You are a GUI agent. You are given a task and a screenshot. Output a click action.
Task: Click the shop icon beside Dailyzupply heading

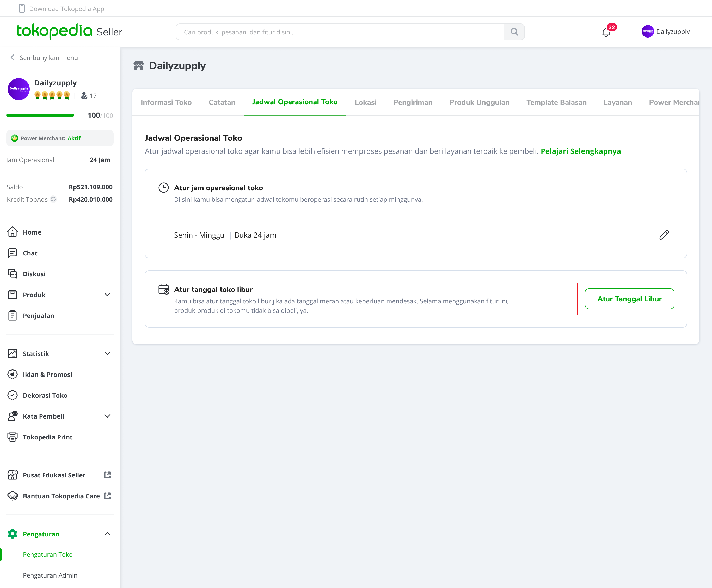click(139, 65)
